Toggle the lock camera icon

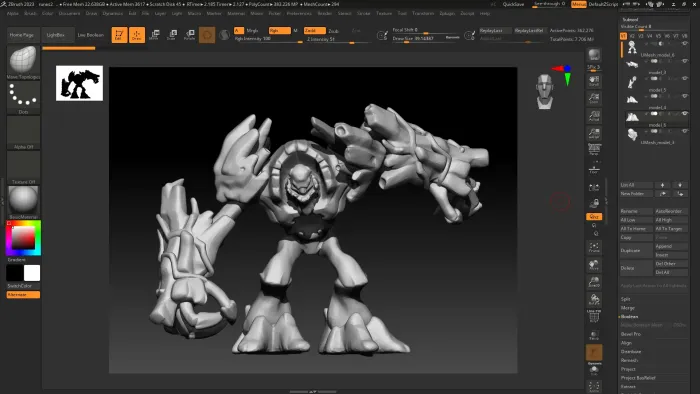[594, 203]
